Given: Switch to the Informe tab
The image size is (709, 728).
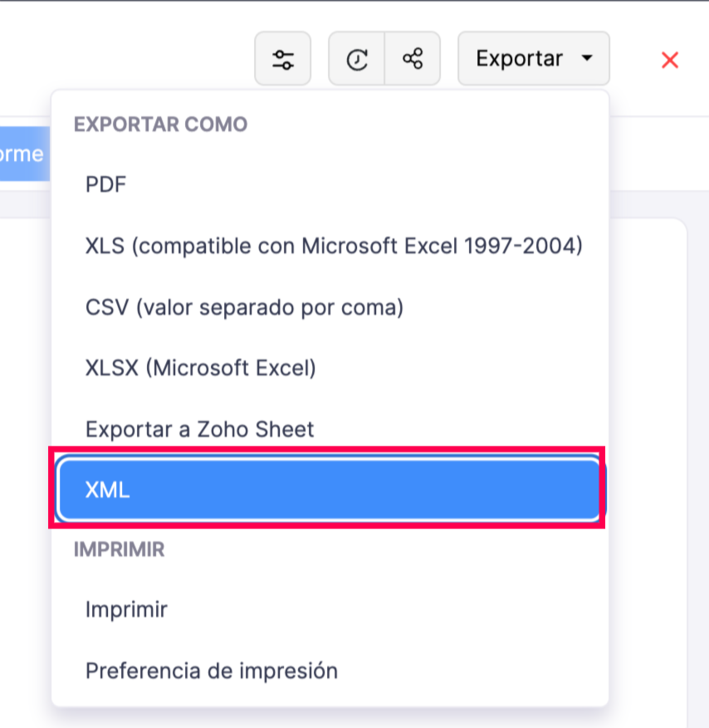Looking at the screenshot, I should point(21,154).
